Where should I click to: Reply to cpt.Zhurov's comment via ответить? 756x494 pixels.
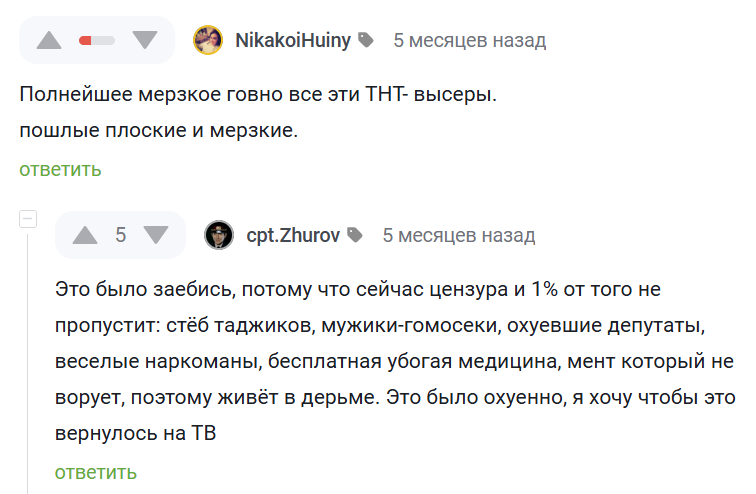click(x=96, y=472)
